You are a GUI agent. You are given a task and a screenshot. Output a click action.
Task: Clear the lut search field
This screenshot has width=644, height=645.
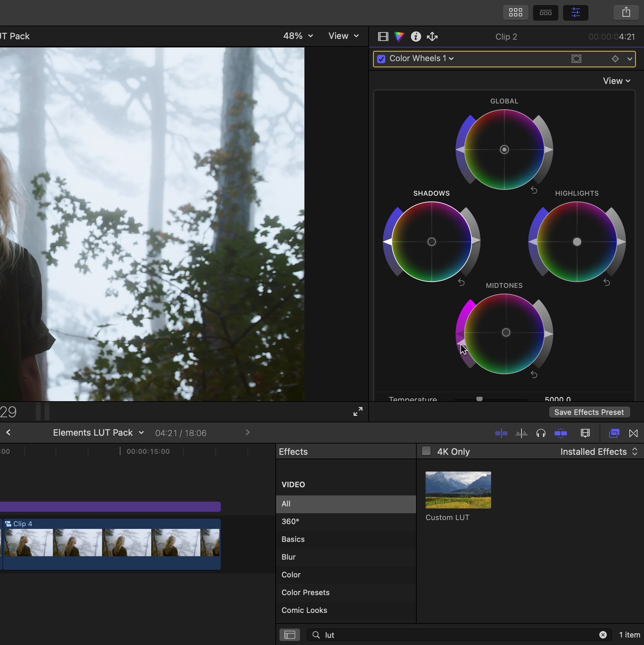click(603, 635)
